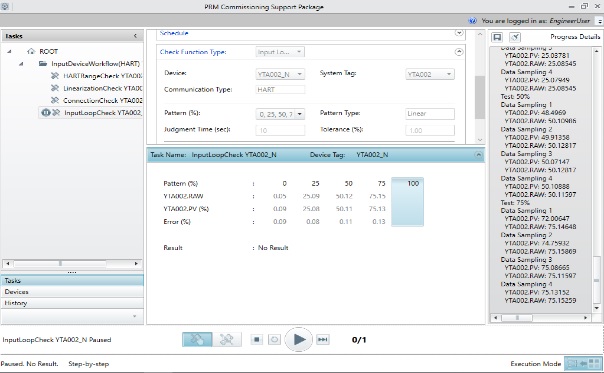Image resolution: width=604 pixels, height=373 pixels.
Task: Click the Progress Details horizontal scrollbar thumb
Action: tap(517, 318)
